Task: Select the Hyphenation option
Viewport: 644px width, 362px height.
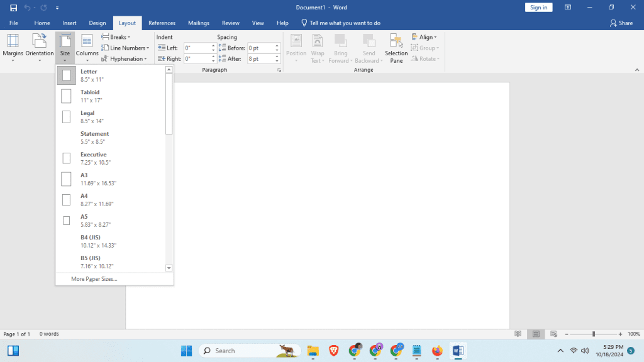Action: [125, 58]
